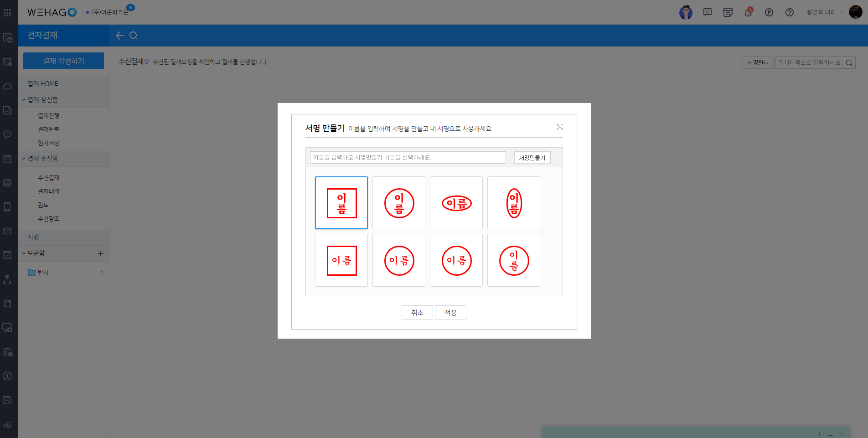Collapse the 결재 수신함 section
This screenshot has height=438, width=868.
click(x=24, y=159)
